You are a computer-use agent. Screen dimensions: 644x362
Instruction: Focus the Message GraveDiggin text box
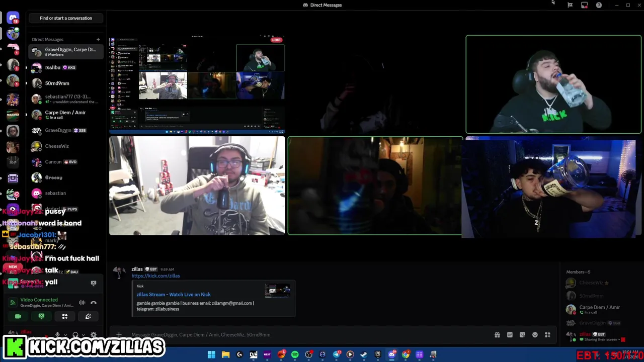click(307, 334)
